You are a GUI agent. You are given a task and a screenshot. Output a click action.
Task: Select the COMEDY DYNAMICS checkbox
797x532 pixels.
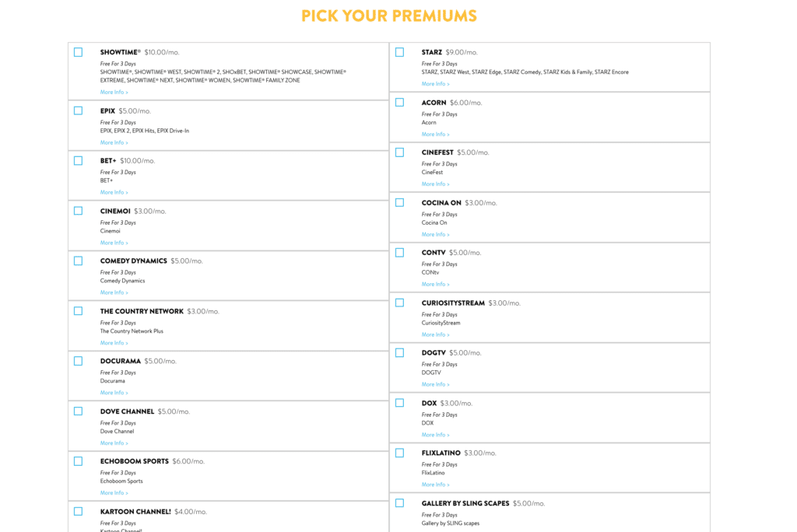79,261
